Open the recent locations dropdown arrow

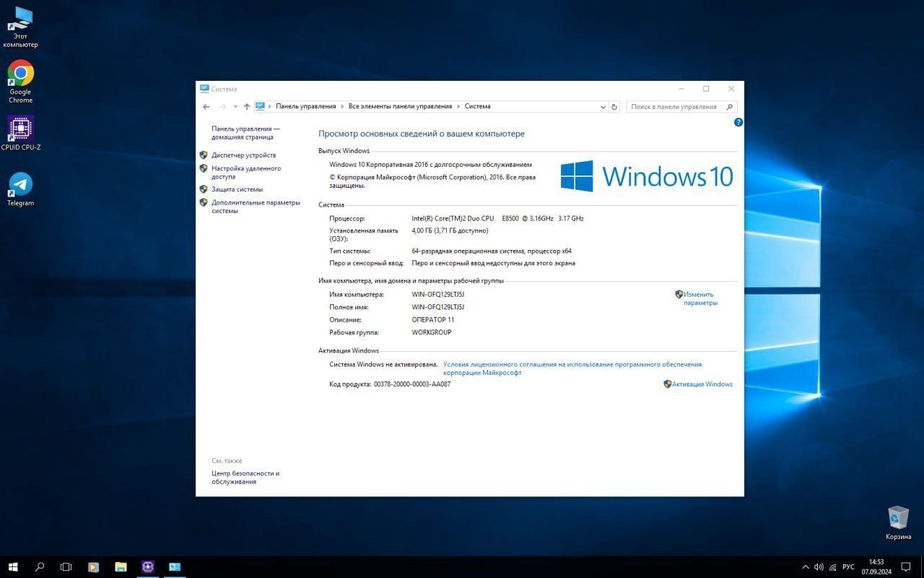235,107
